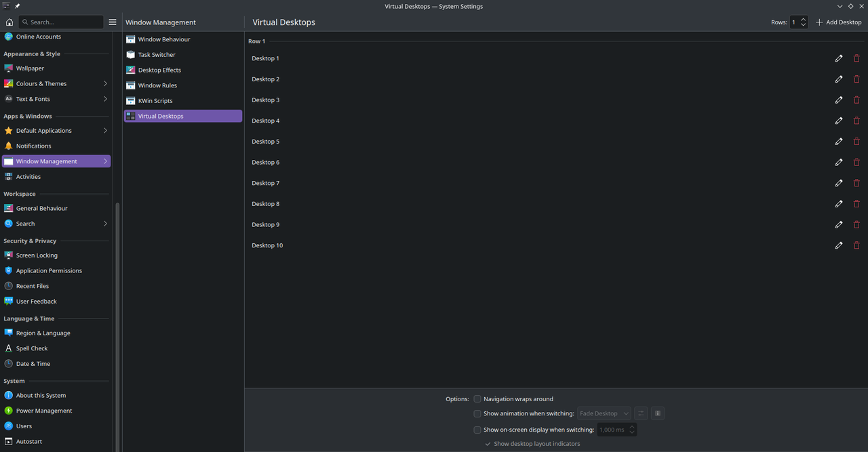868x452 pixels.
Task: Open Activities in the sidebar
Action: click(56, 177)
